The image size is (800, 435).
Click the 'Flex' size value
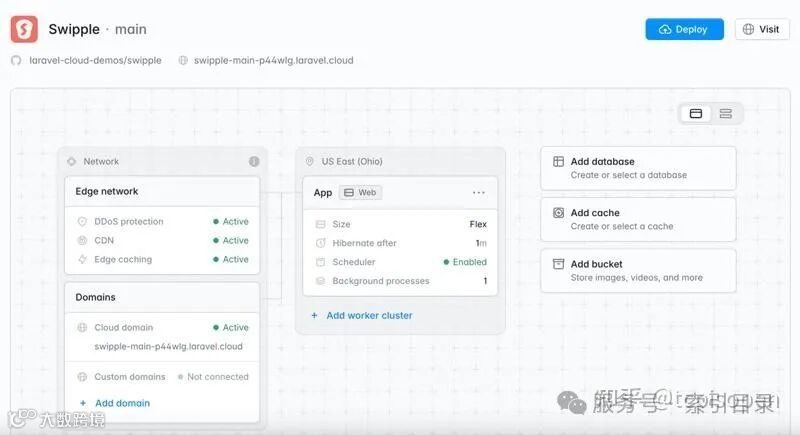coord(478,224)
